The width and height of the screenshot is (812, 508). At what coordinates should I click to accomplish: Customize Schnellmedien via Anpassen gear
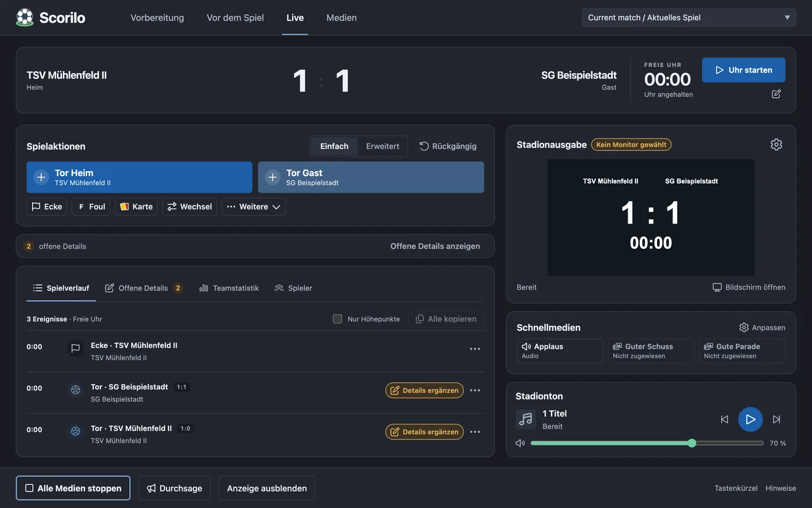(x=762, y=327)
